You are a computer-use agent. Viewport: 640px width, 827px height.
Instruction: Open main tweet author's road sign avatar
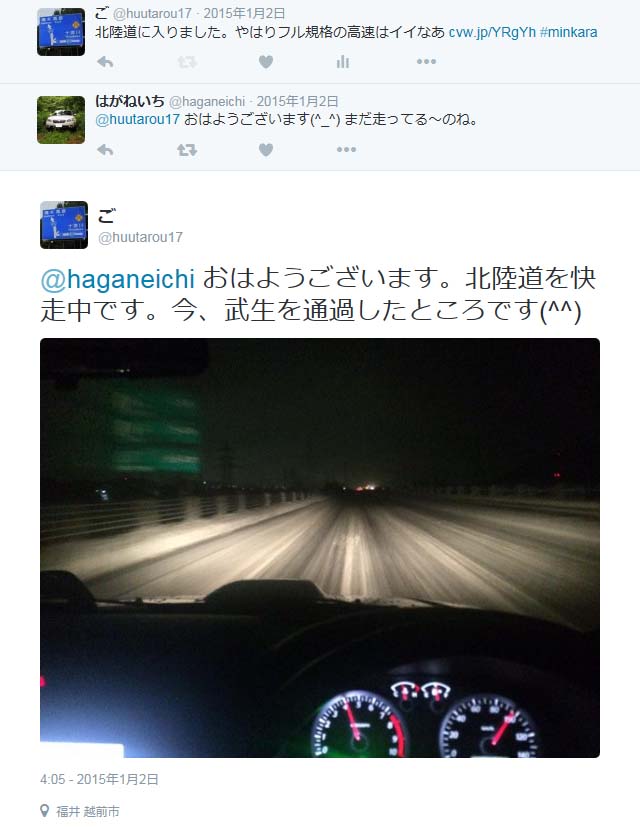(x=64, y=225)
